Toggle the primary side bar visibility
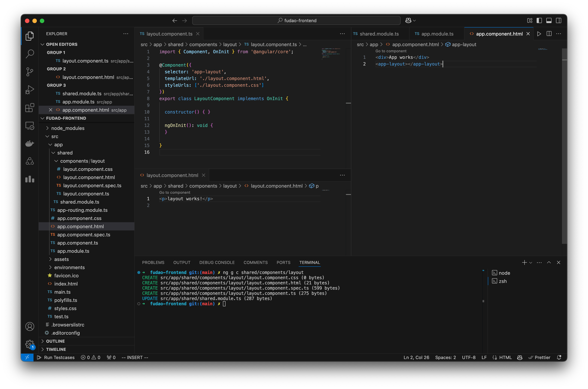 pyautogui.click(x=539, y=21)
